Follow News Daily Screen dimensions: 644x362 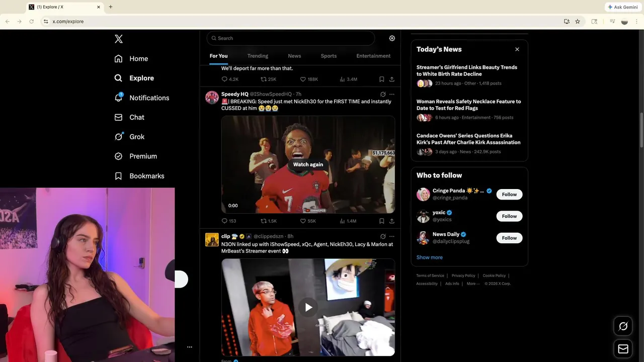509,238
